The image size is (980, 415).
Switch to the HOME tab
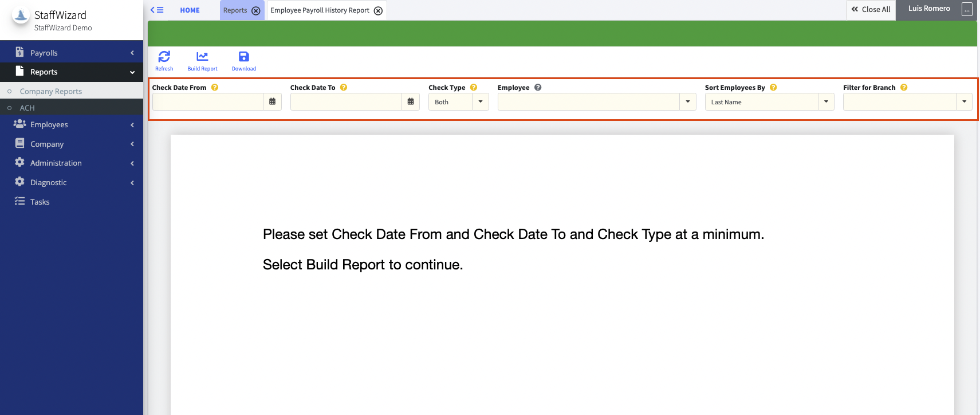click(x=190, y=10)
